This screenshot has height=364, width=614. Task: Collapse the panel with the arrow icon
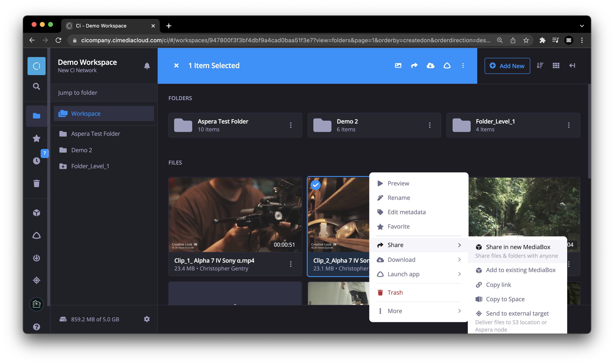572,65
